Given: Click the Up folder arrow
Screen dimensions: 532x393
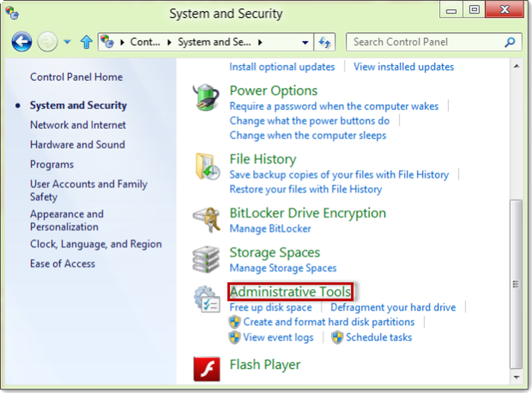Looking at the screenshot, I should (x=86, y=42).
